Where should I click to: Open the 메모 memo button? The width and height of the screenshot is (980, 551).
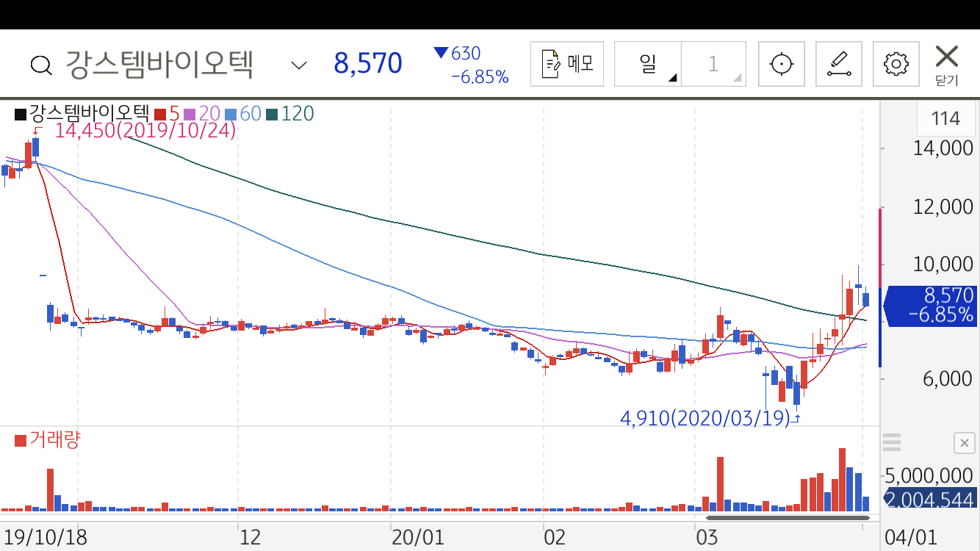click(x=567, y=64)
